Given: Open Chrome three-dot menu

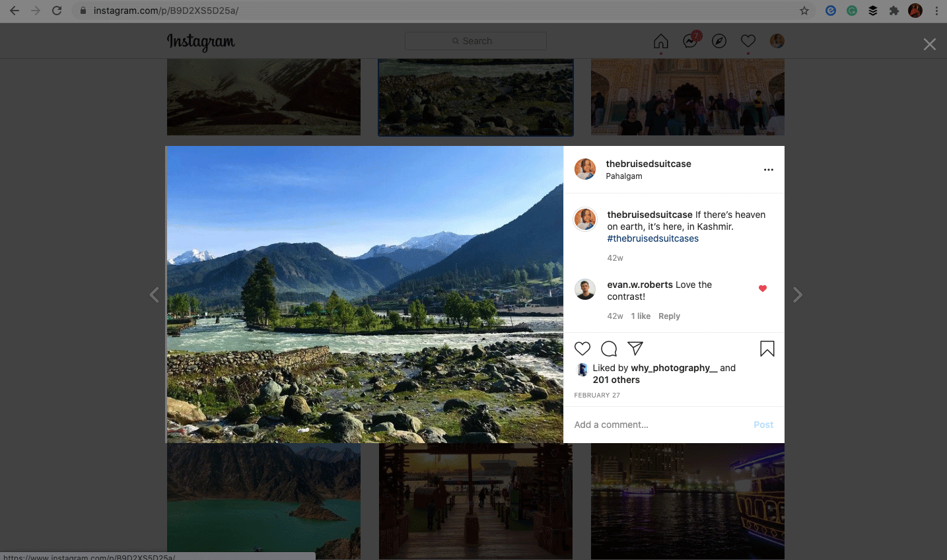Looking at the screenshot, I should tap(936, 11).
